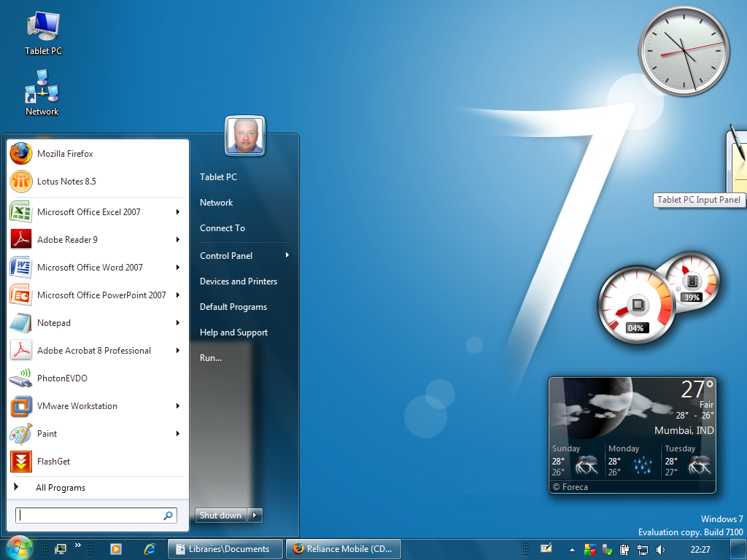
Task: Expand Microsoft Office Excel 2007 jump list arrow
Action: (x=178, y=212)
